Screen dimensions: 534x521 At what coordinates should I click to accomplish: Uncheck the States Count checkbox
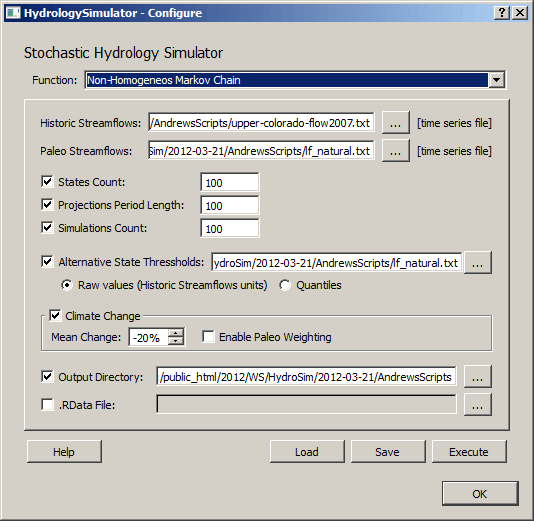47,181
